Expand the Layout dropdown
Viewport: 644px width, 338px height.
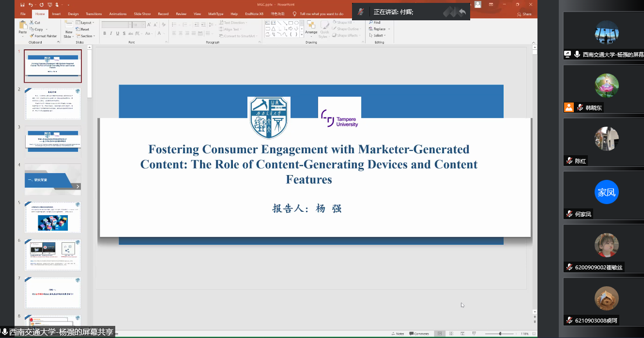[86, 23]
